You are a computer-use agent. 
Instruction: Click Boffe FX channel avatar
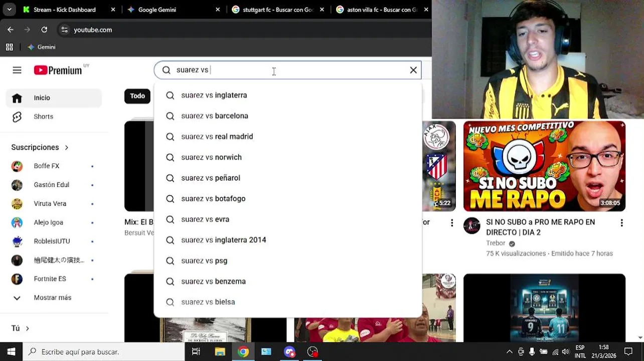point(17,166)
